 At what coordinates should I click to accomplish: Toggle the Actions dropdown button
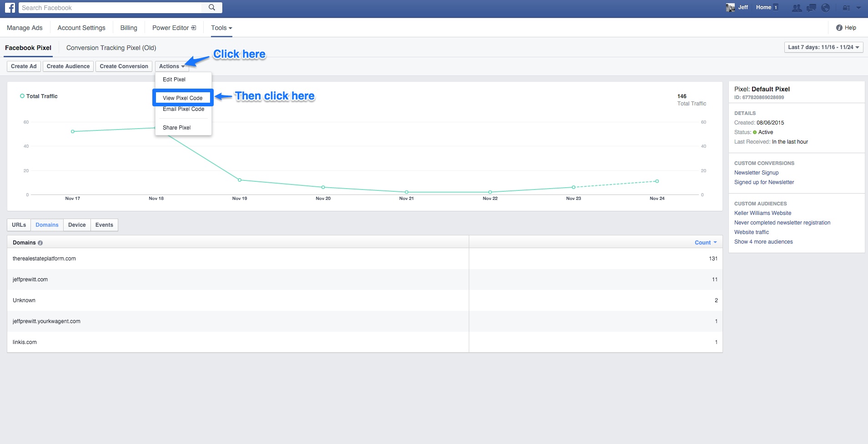pyautogui.click(x=172, y=66)
